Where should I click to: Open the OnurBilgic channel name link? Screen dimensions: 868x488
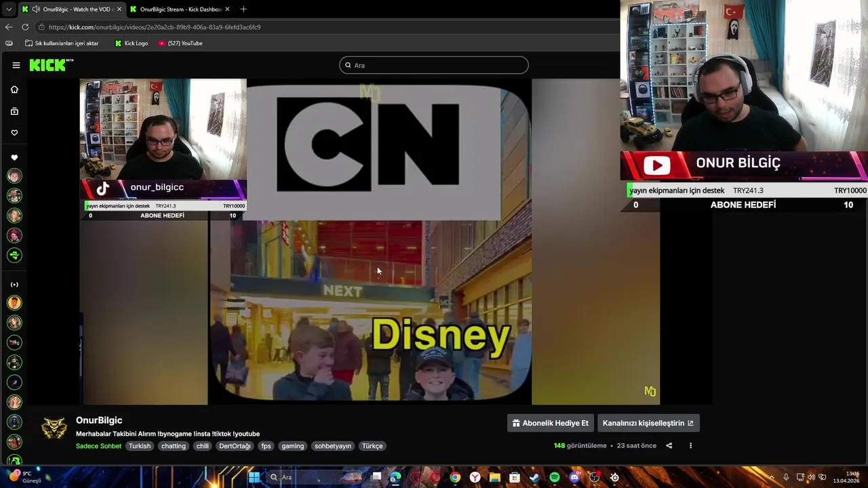(99, 420)
